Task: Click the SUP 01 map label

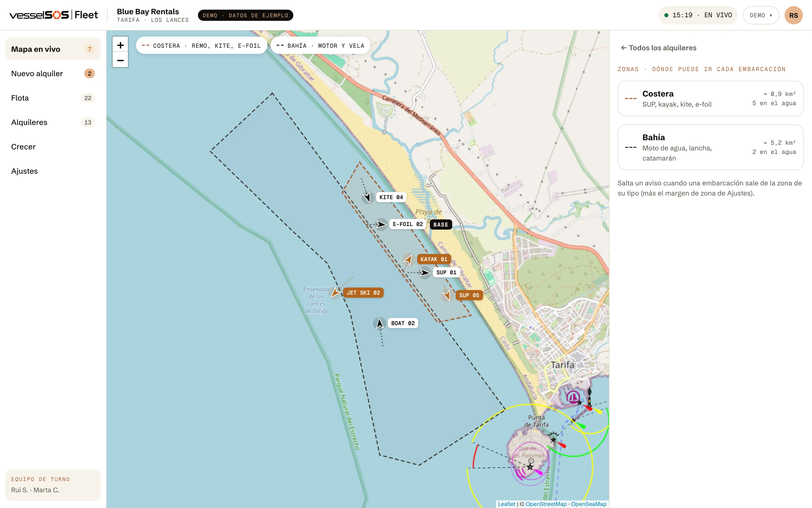Action: click(x=446, y=273)
